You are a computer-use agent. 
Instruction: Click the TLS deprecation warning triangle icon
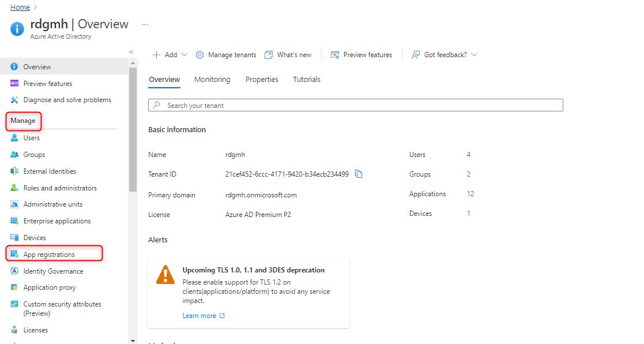(165, 275)
